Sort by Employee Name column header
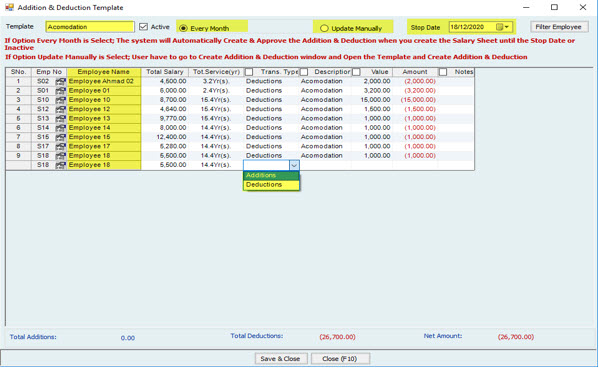 click(x=104, y=72)
